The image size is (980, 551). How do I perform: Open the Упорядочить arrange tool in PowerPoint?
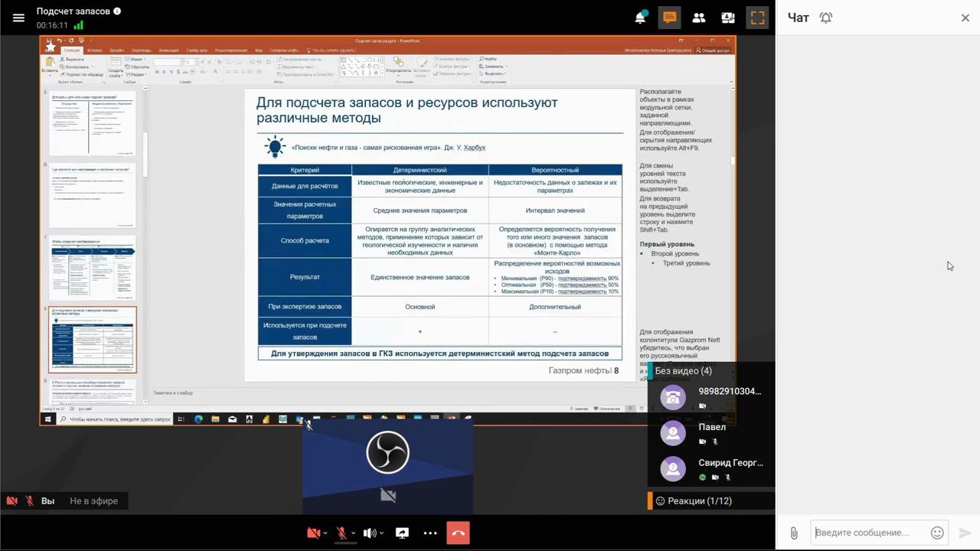coord(398,65)
